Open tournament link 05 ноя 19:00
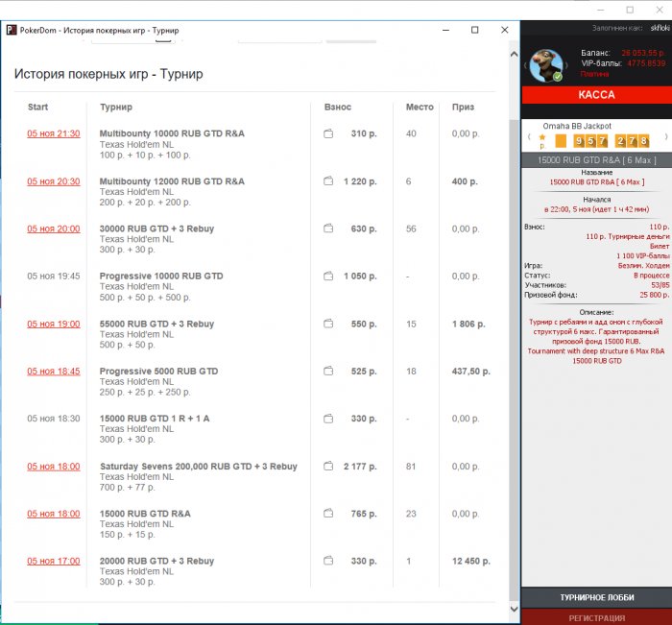672x625 pixels. coord(54,325)
